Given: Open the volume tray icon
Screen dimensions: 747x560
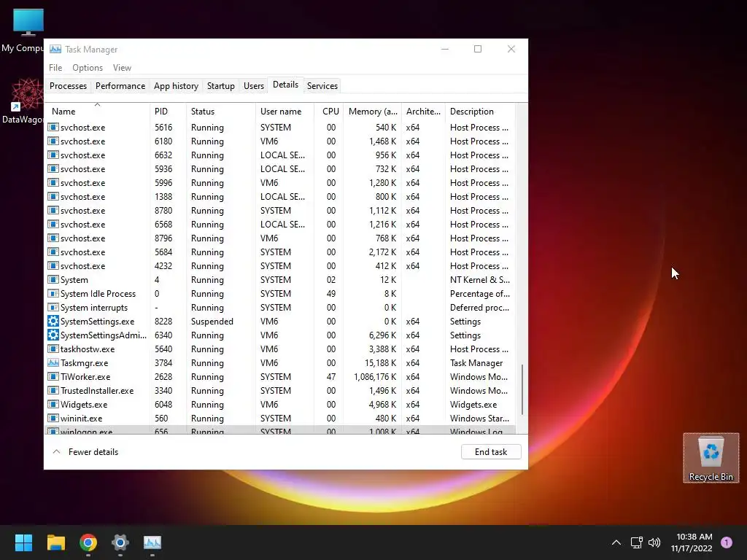Looking at the screenshot, I should point(654,542).
